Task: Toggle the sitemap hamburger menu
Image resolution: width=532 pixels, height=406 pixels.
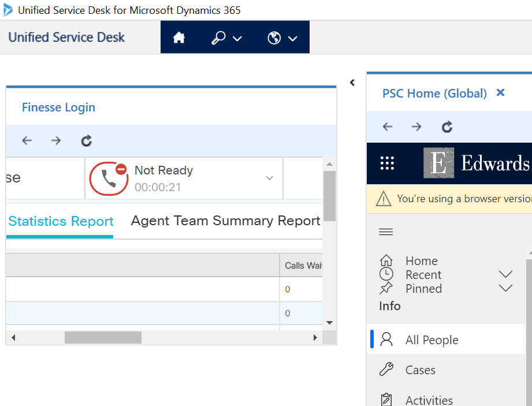Action: coord(386,231)
